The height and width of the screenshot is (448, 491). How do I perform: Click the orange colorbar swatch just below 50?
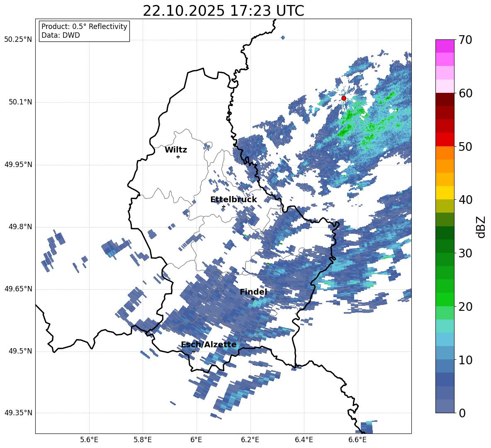tap(445, 153)
